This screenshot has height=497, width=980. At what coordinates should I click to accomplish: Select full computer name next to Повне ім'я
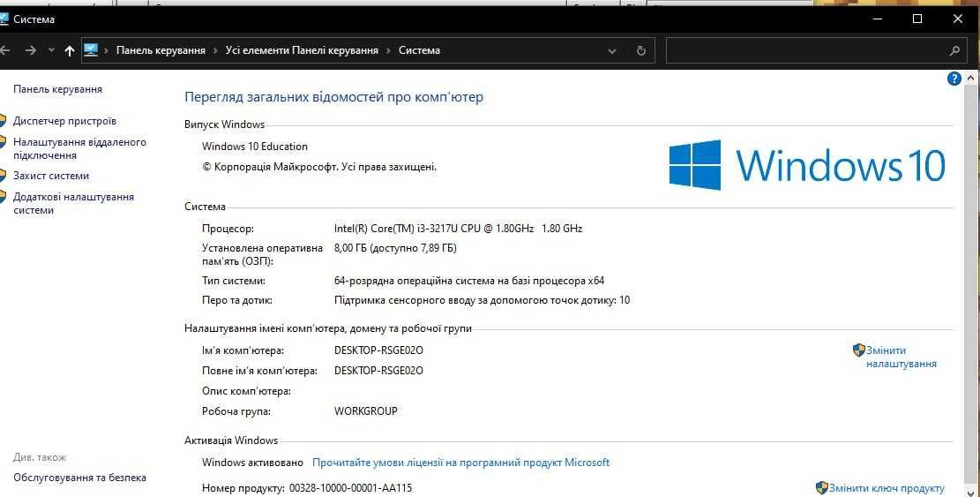pos(378,371)
